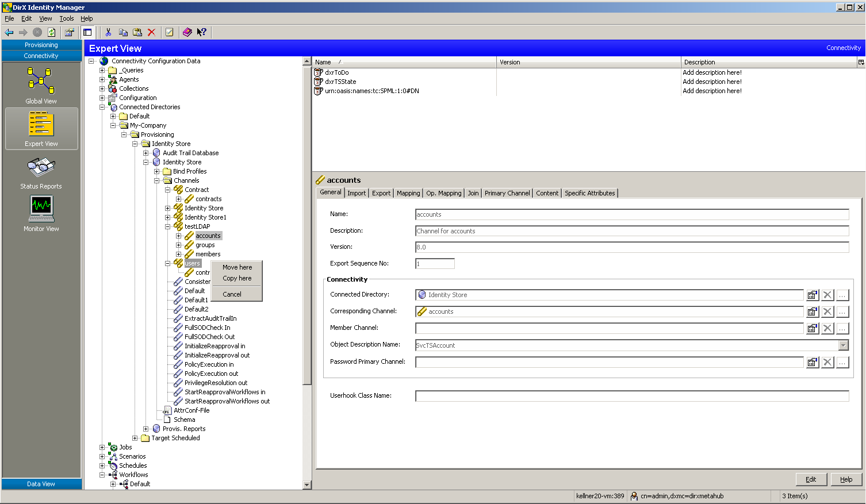
Task: Click the Refresh icon in the toolbar
Action: (52, 32)
